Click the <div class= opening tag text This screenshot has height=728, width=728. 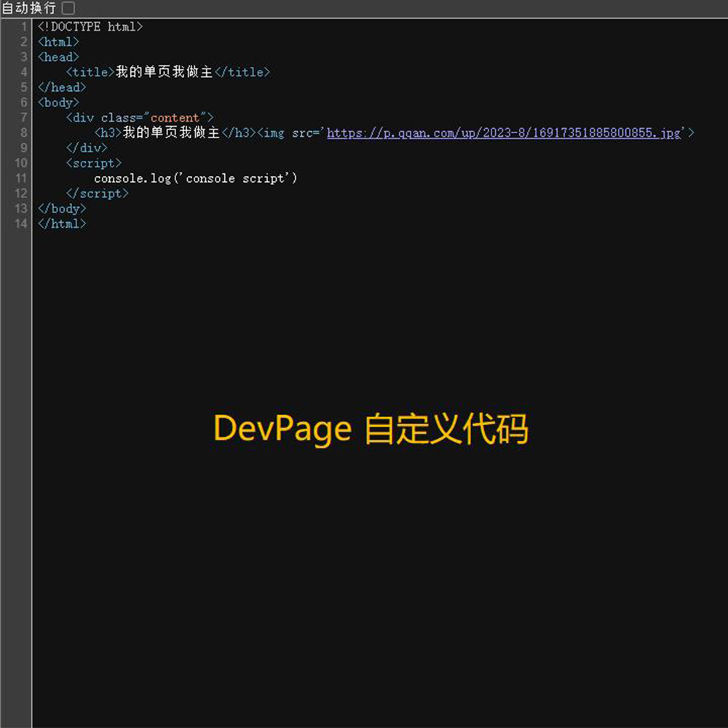(104, 117)
